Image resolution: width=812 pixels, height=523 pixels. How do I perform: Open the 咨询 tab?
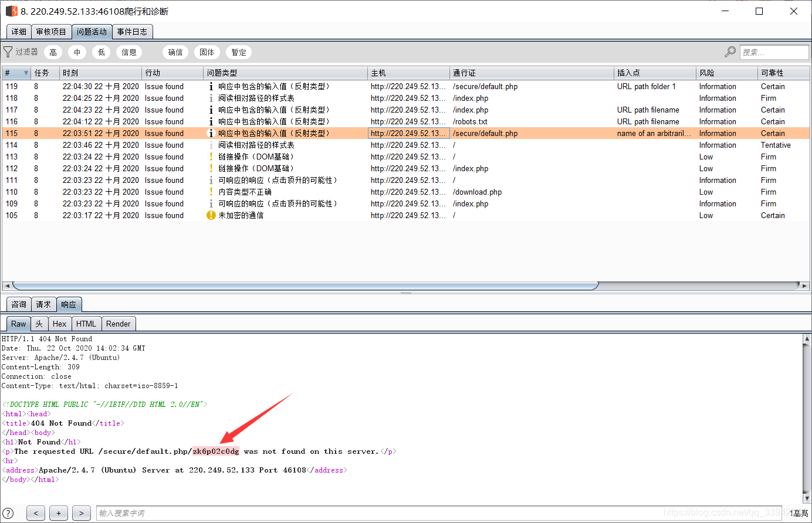(19, 304)
